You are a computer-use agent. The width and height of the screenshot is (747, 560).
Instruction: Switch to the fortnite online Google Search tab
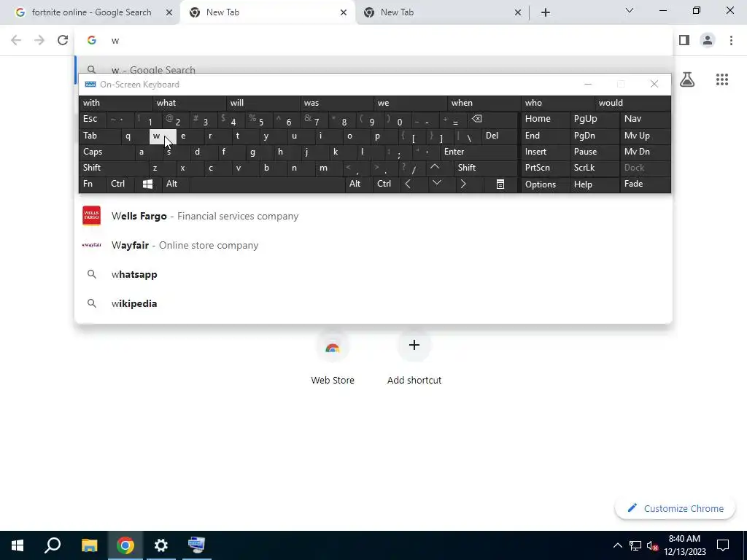90,12
